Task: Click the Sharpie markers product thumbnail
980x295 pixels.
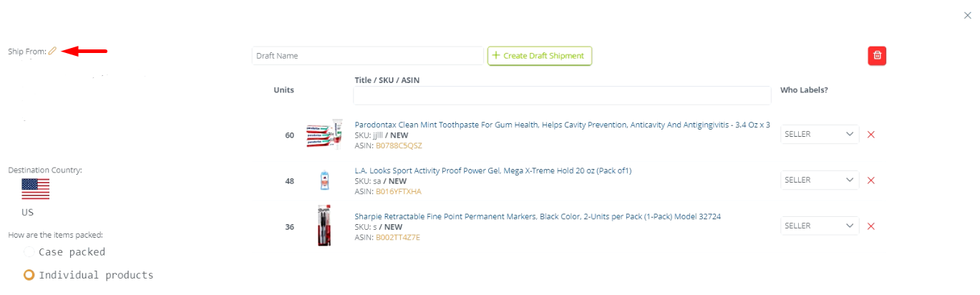Action: click(324, 226)
